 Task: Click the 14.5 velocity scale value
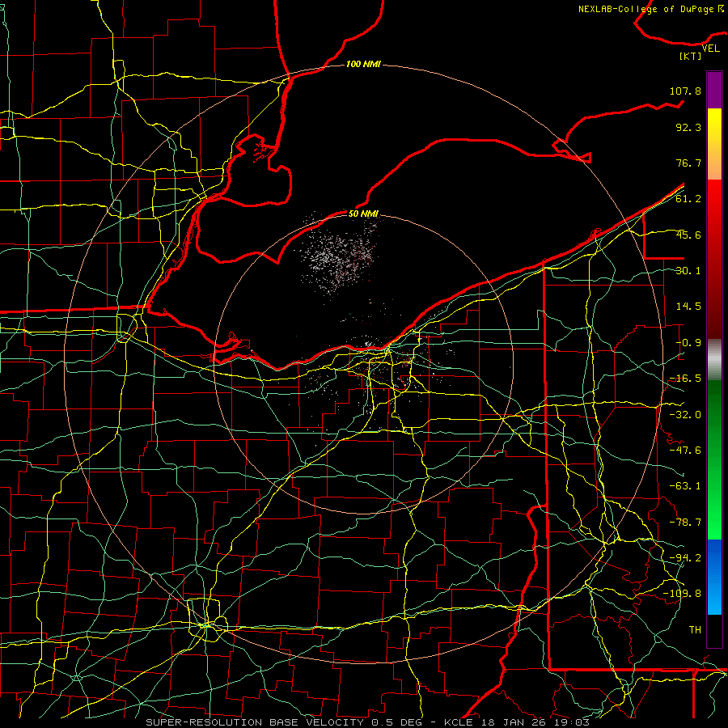click(x=688, y=307)
